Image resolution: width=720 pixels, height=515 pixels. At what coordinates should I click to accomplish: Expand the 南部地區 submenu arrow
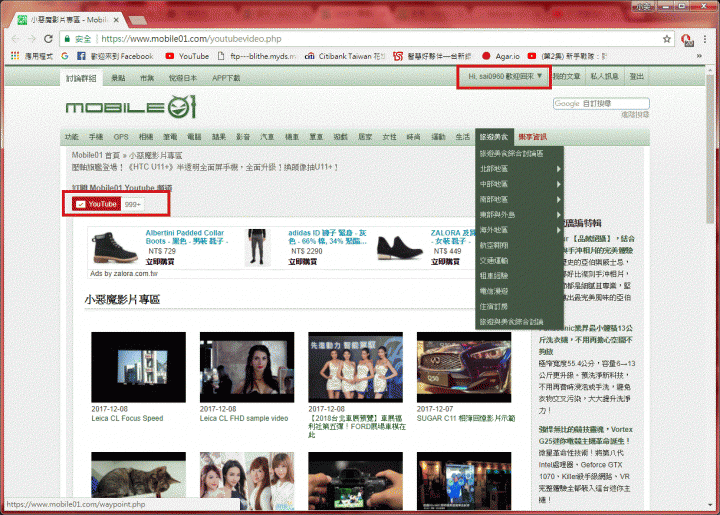tap(559, 199)
